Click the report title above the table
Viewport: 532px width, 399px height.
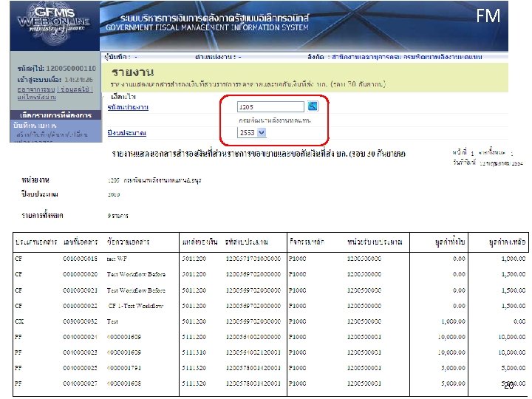[x=259, y=154]
